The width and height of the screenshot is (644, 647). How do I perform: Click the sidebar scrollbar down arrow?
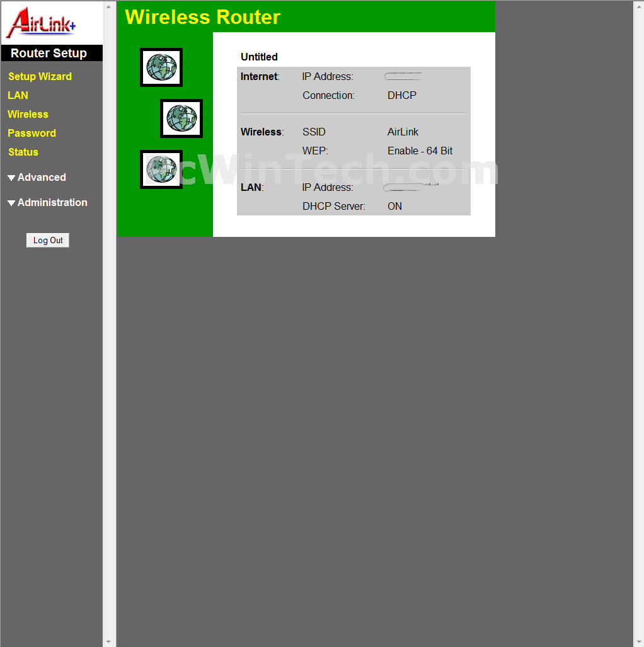click(108, 641)
